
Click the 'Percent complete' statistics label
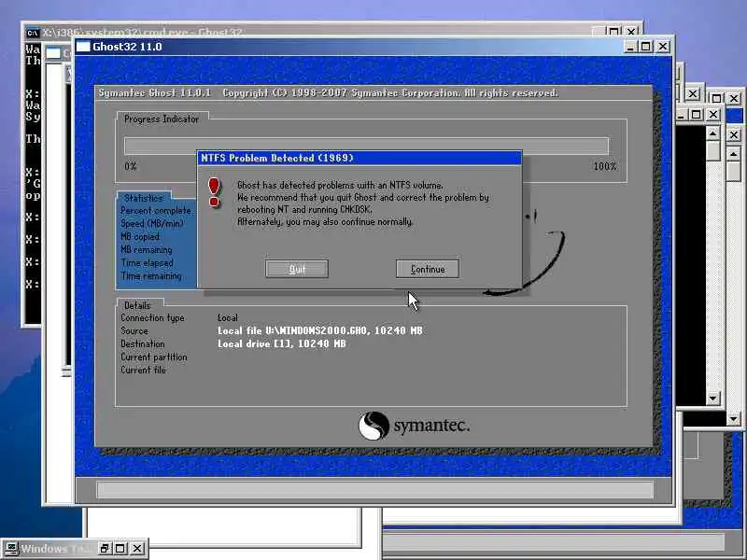(x=155, y=211)
